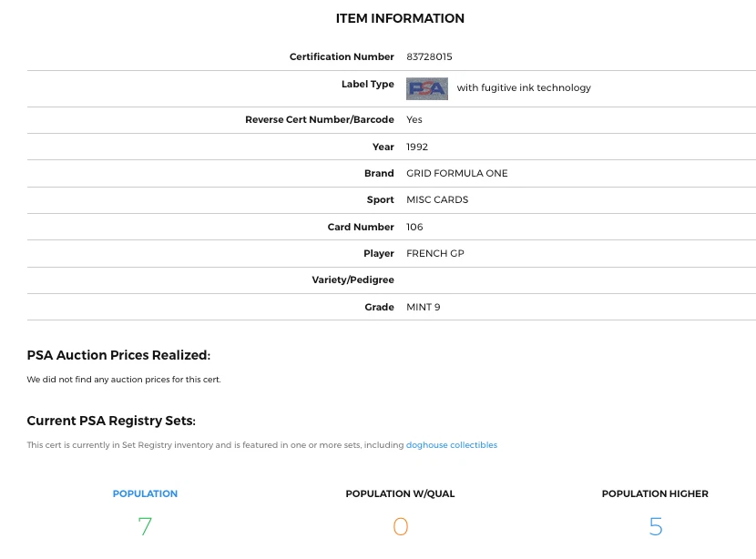Click the grade value MINT 9
This screenshot has height=559, width=756.
(x=423, y=307)
